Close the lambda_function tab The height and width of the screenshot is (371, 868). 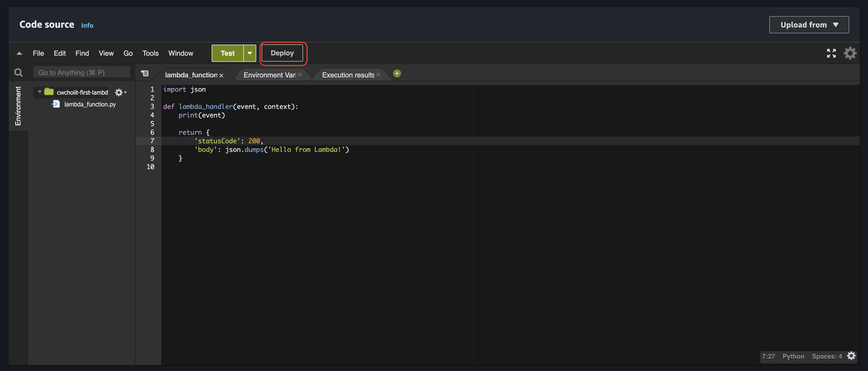221,76
